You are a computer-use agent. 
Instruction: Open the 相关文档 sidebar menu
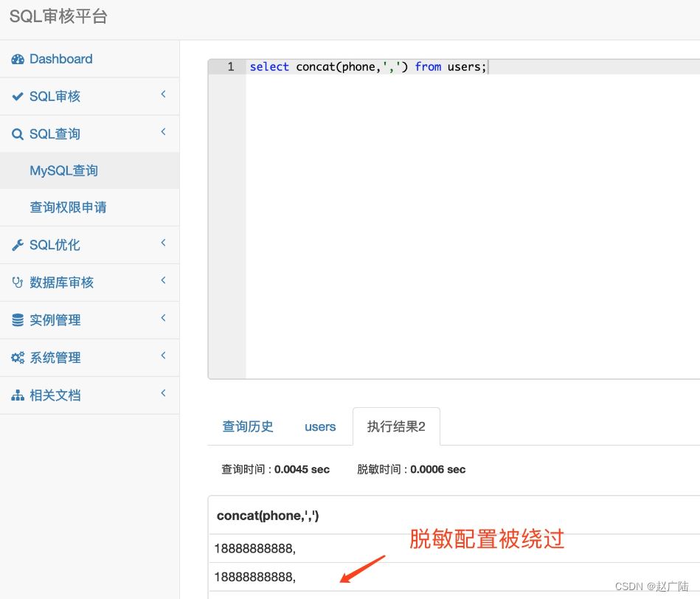89,395
